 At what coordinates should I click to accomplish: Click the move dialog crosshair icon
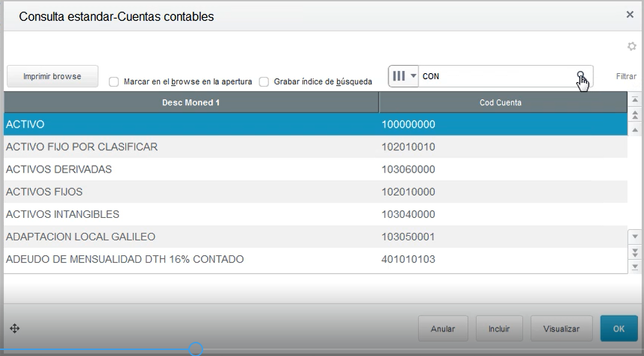pyautogui.click(x=15, y=328)
